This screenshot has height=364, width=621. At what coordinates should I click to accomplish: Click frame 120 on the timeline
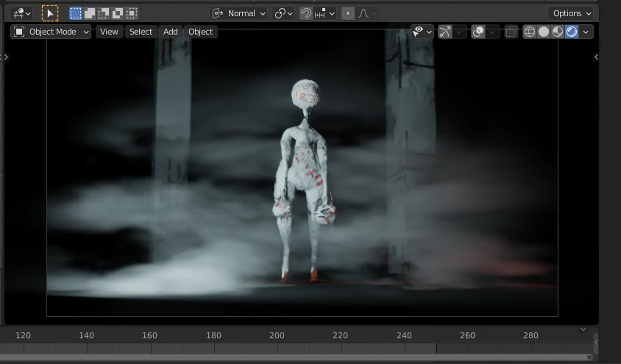pyautogui.click(x=23, y=336)
